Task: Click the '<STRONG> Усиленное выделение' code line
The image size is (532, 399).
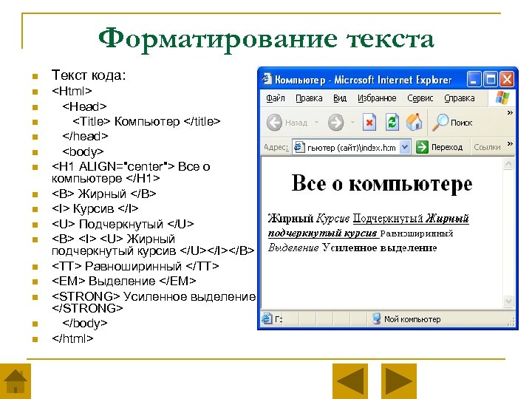Action: pyautogui.click(x=154, y=302)
